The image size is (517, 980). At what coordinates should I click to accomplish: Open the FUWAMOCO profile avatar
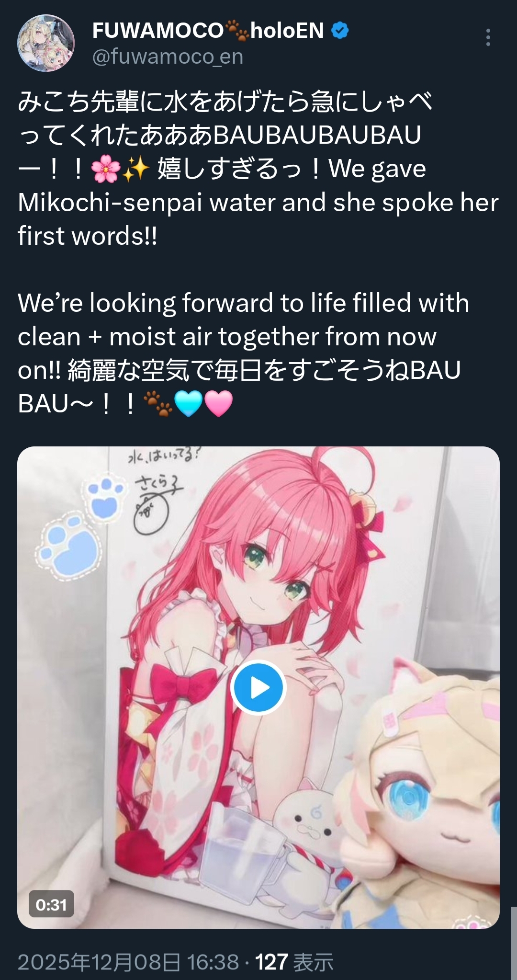point(46,43)
